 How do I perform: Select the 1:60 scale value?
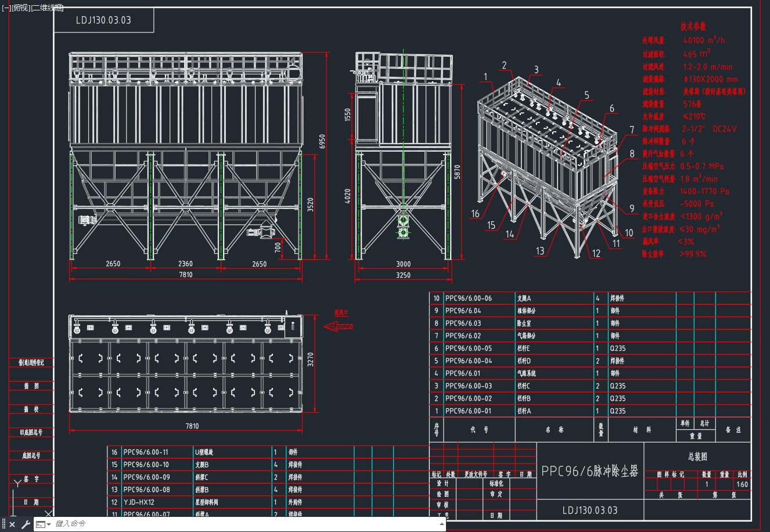[742, 484]
